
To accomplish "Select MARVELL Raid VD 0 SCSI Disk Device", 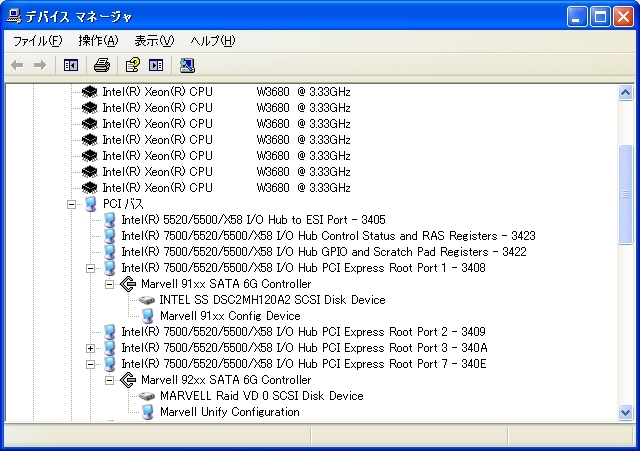I will point(262,396).
